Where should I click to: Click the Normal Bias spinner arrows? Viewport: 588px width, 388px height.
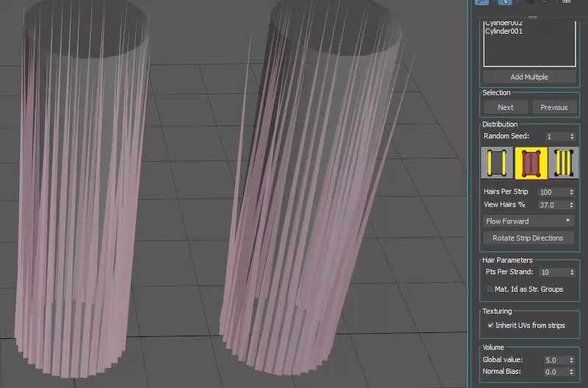coord(571,373)
